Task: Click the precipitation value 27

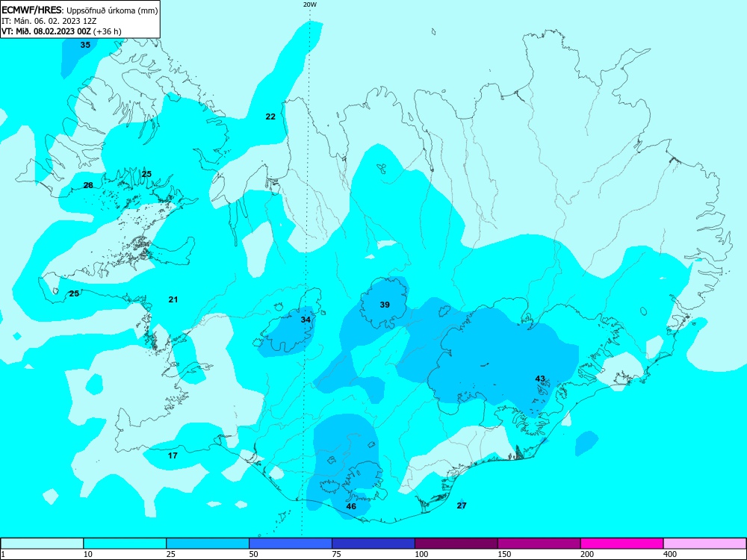Action: 462,505
